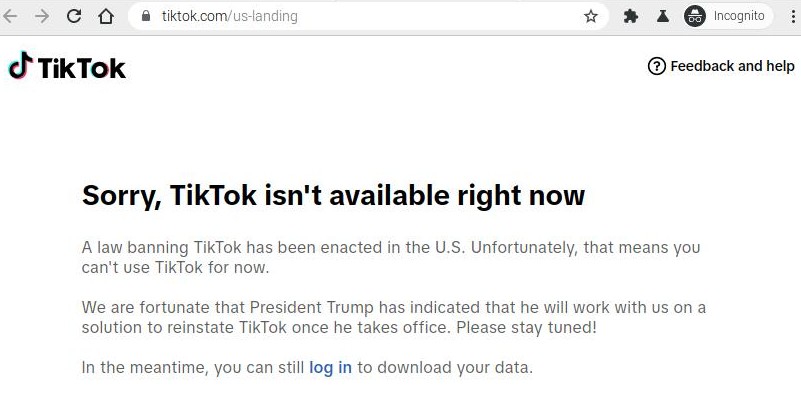Click the paragraph about the law banning TikTok
The height and width of the screenshot is (414, 801).
pos(391,257)
